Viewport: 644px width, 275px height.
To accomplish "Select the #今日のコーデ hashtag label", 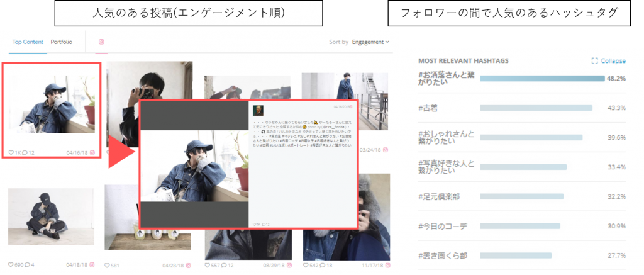I will tap(443, 226).
